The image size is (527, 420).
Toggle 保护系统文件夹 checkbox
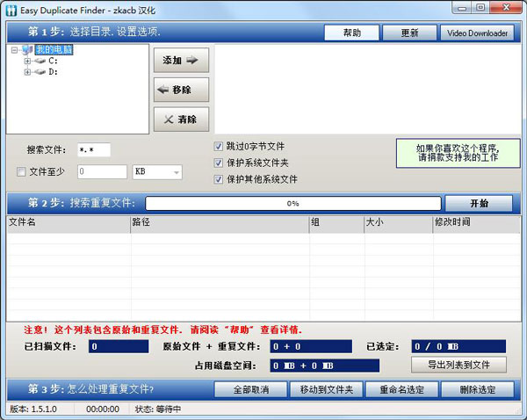click(219, 163)
